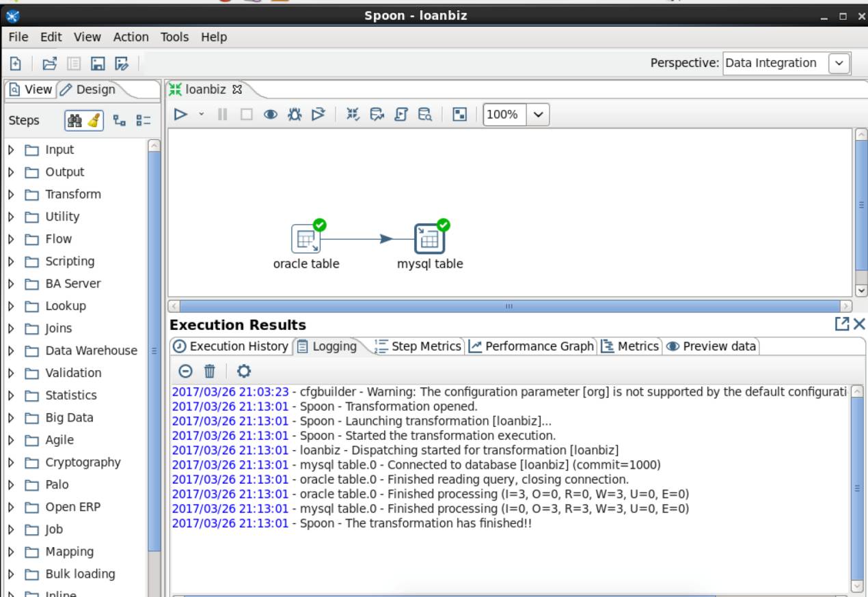Close the Execution Results panel
This screenshot has width=868, height=597.
[x=859, y=324]
